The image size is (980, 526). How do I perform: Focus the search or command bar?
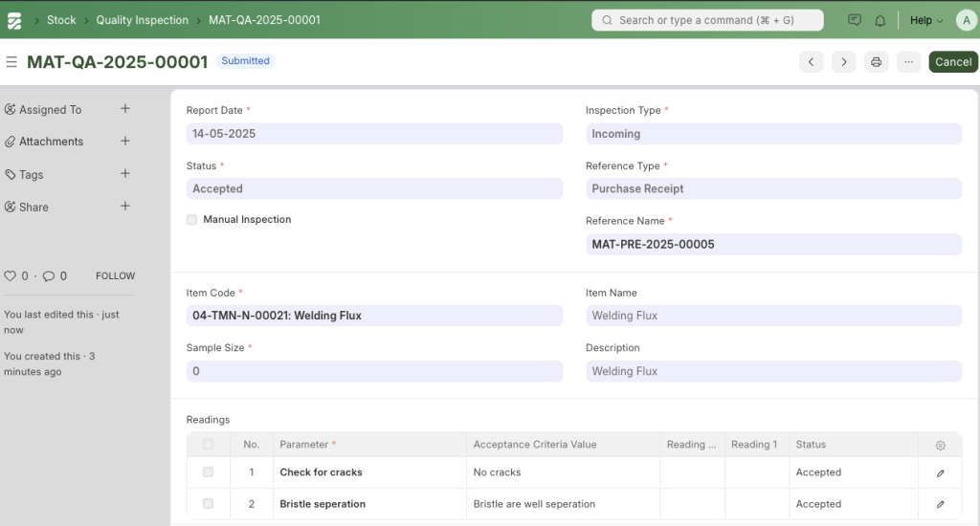pos(707,20)
